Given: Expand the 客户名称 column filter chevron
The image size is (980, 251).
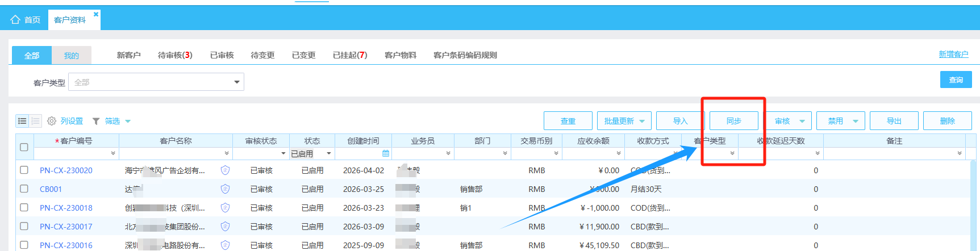Looking at the screenshot, I should 227,153.
